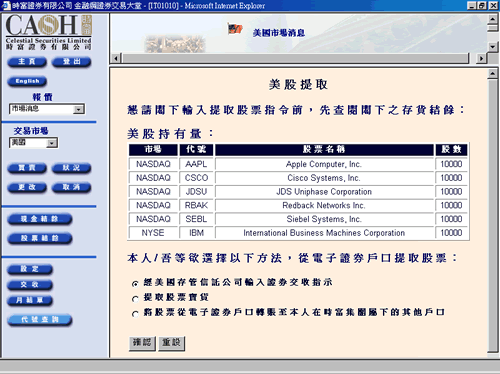Click the Internet Explorer title bar icon
Viewport: 500px width, 374px height.
click(6, 6)
